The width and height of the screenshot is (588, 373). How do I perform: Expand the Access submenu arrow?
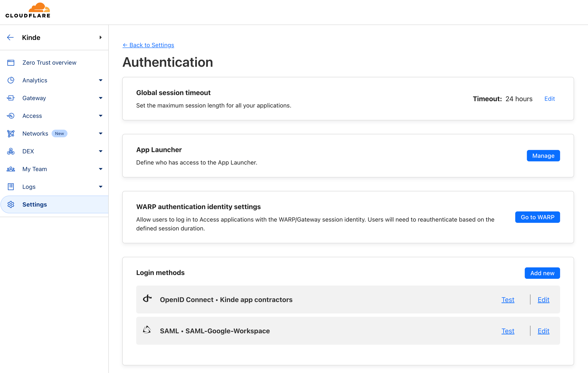pyautogui.click(x=100, y=116)
